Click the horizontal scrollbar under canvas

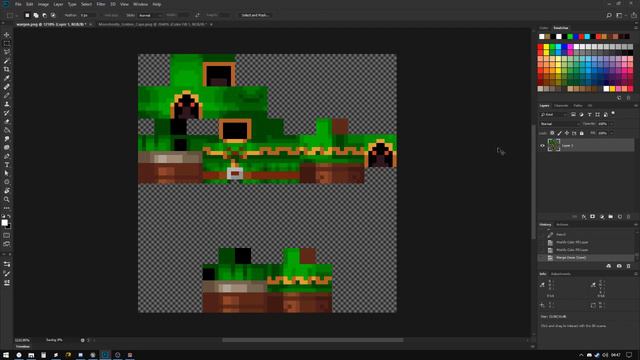(x=313, y=340)
